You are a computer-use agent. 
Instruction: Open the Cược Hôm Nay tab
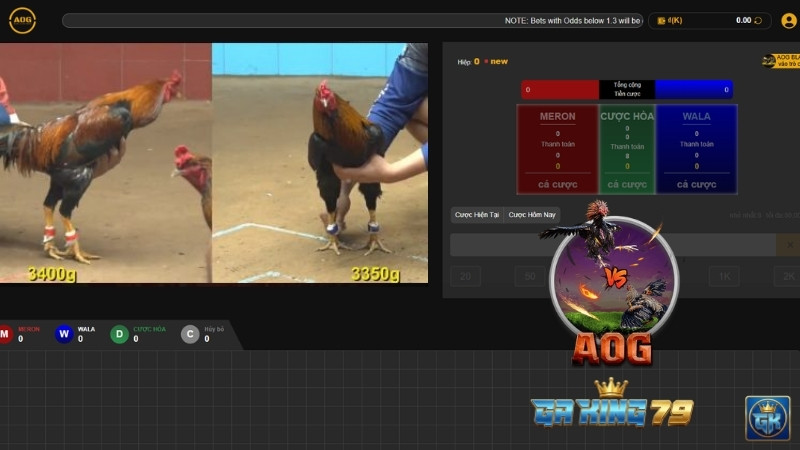pos(532,215)
